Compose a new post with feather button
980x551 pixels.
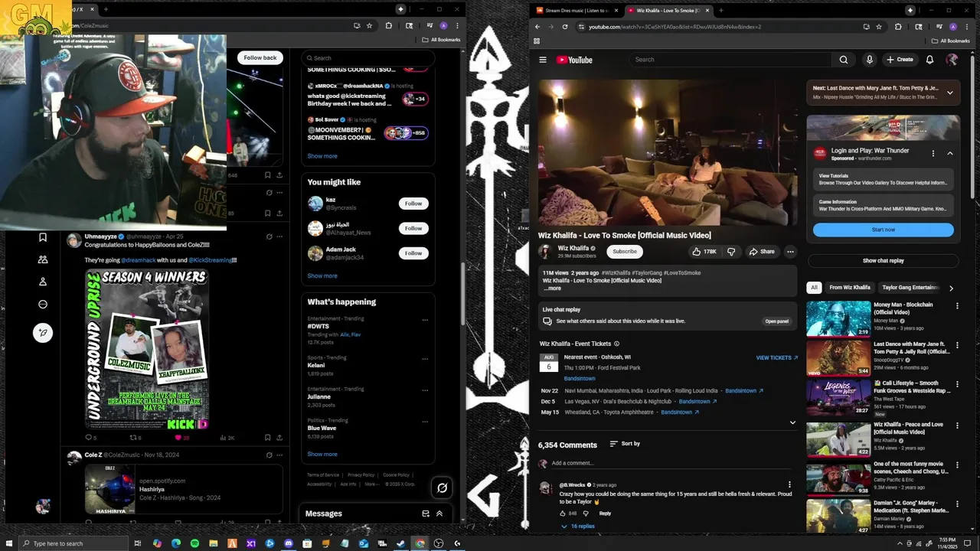point(43,332)
